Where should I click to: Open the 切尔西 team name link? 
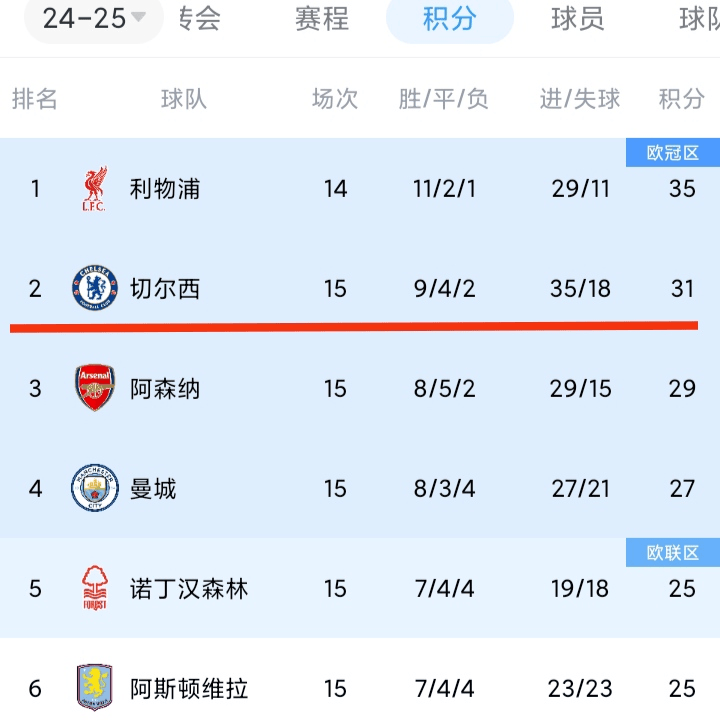click(x=165, y=289)
